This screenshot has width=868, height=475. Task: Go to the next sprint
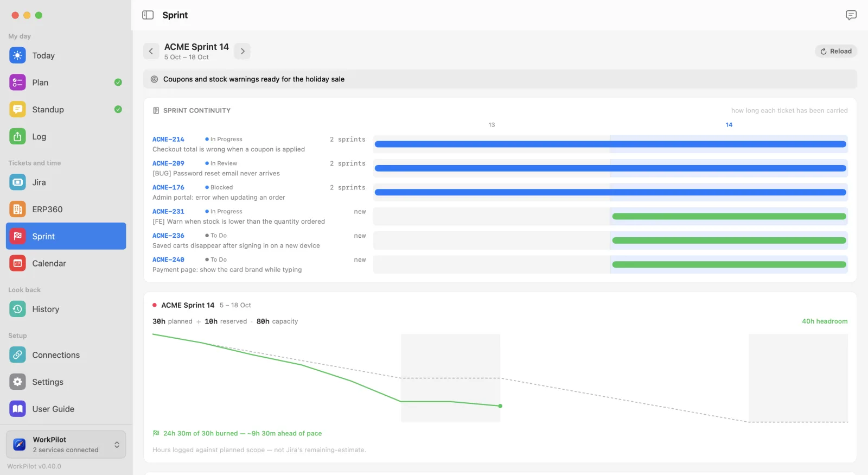click(x=242, y=51)
